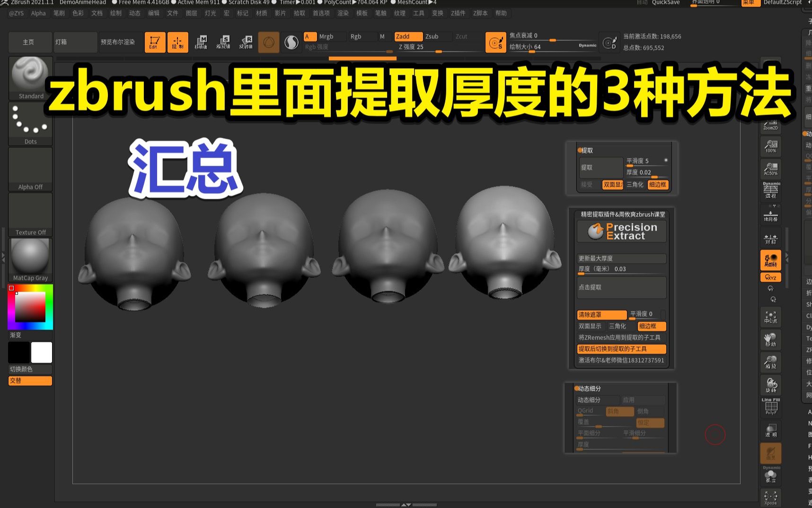The image size is (812, 508).
Task: Open the Texture Off selector
Action: pos(30,214)
